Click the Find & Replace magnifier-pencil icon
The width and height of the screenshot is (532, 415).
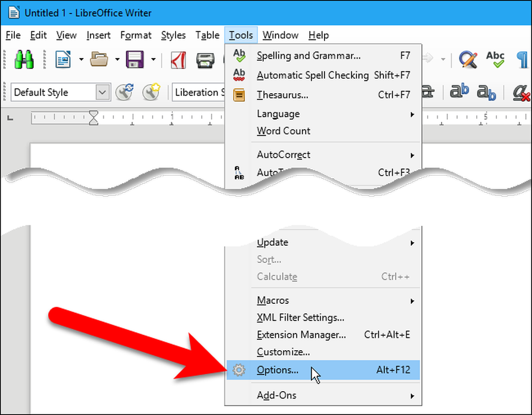point(468,60)
